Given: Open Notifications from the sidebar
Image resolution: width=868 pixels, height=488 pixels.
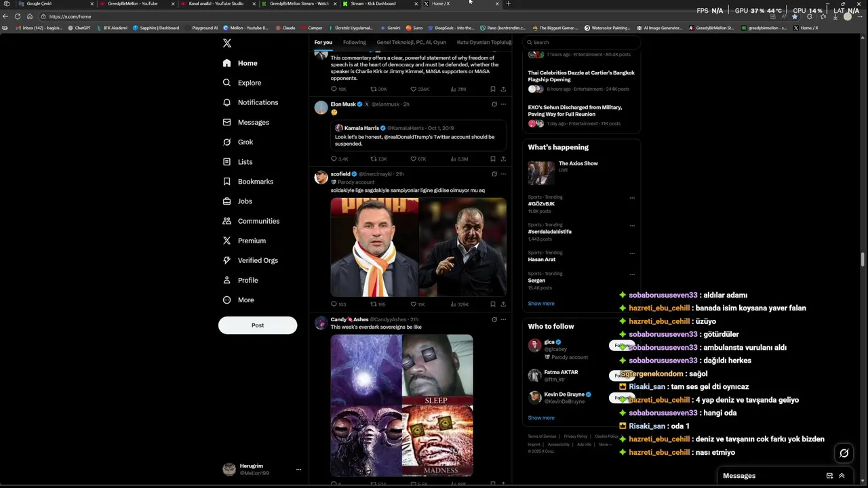Looking at the screenshot, I should (x=250, y=102).
